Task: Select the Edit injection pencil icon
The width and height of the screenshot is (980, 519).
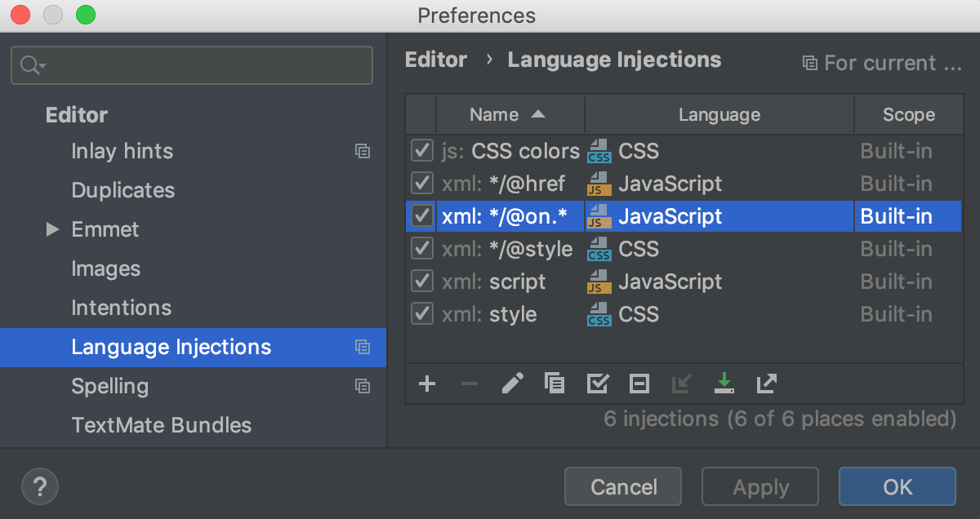Action: click(512, 384)
